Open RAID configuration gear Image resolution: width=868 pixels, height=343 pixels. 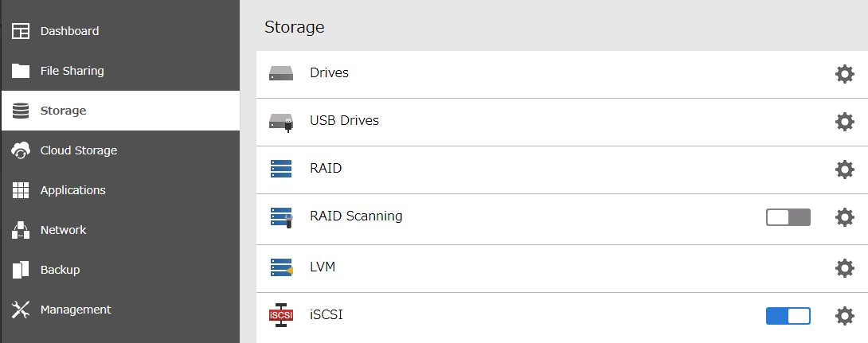click(x=844, y=170)
